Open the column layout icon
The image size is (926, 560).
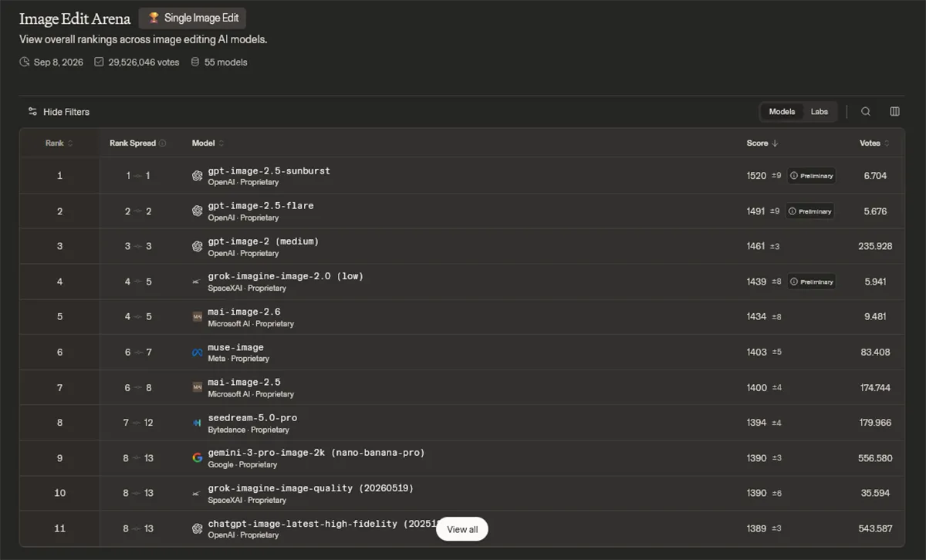click(x=895, y=112)
